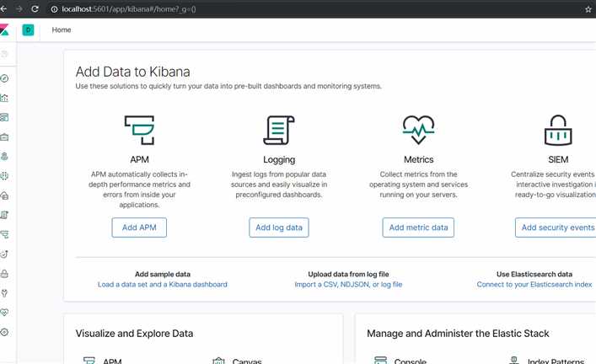Click the APM card title
Image resolution: width=596 pixels, height=364 pixels.
coord(139,159)
